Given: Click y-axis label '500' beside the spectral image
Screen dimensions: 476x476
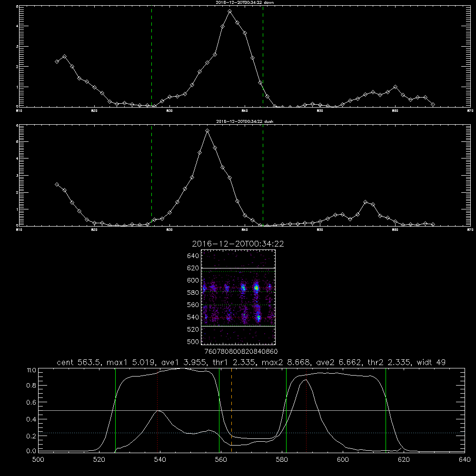Looking at the screenshot, I should pyautogui.click(x=193, y=342).
